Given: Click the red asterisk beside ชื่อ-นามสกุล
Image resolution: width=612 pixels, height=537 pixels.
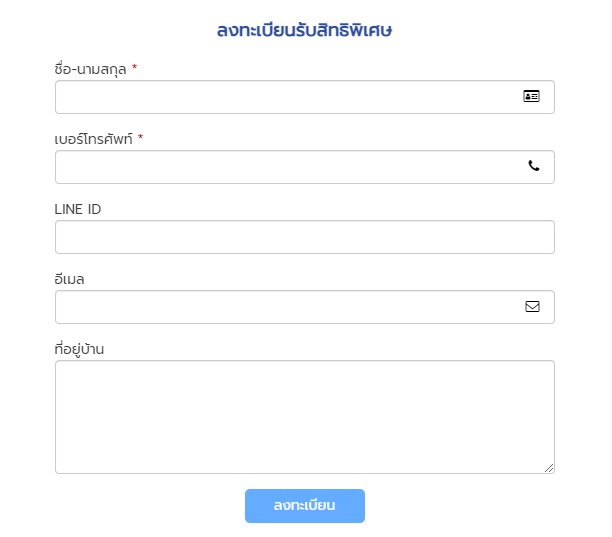Looking at the screenshot, I should (x=134, y=67).
